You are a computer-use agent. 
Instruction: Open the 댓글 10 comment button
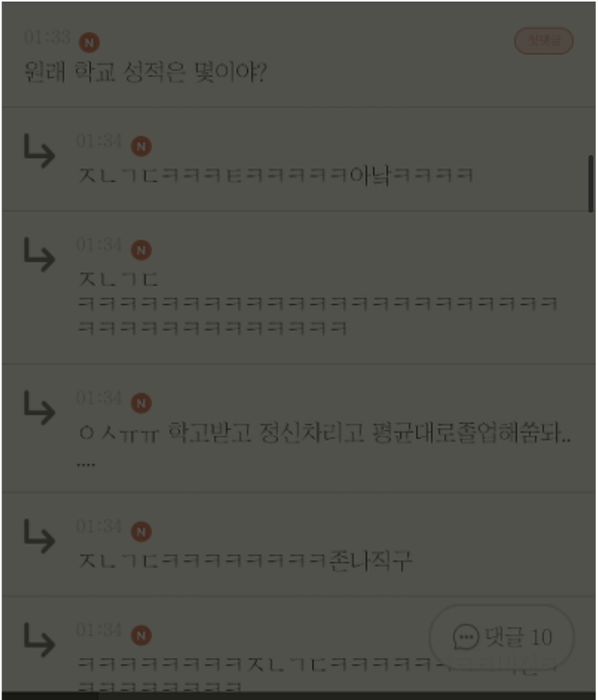[502, 636]
